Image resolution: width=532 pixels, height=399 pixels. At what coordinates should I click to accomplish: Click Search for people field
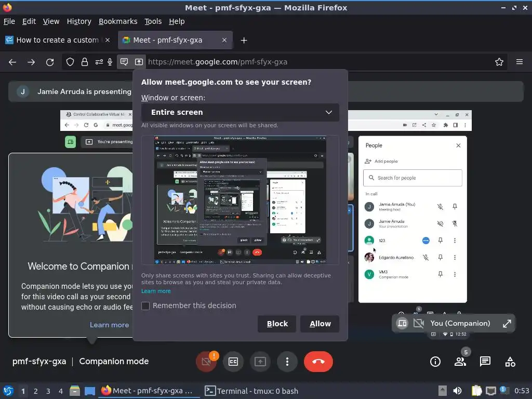pos(413,178)
